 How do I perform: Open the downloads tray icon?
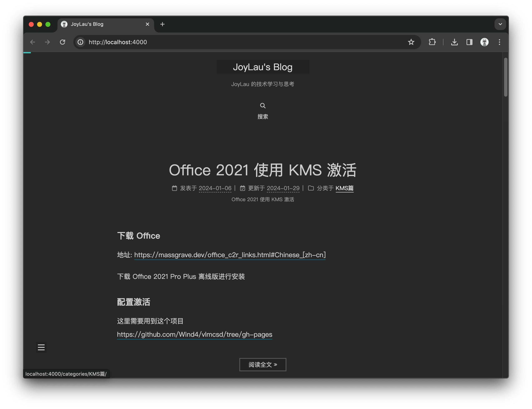(454, 42)
